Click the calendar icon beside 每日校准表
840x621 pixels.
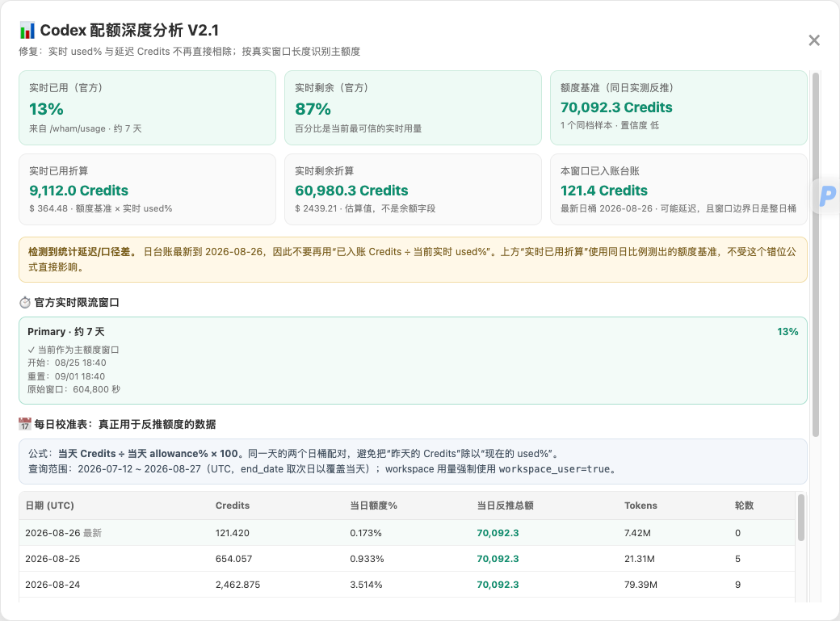click(x=25, y=424)
